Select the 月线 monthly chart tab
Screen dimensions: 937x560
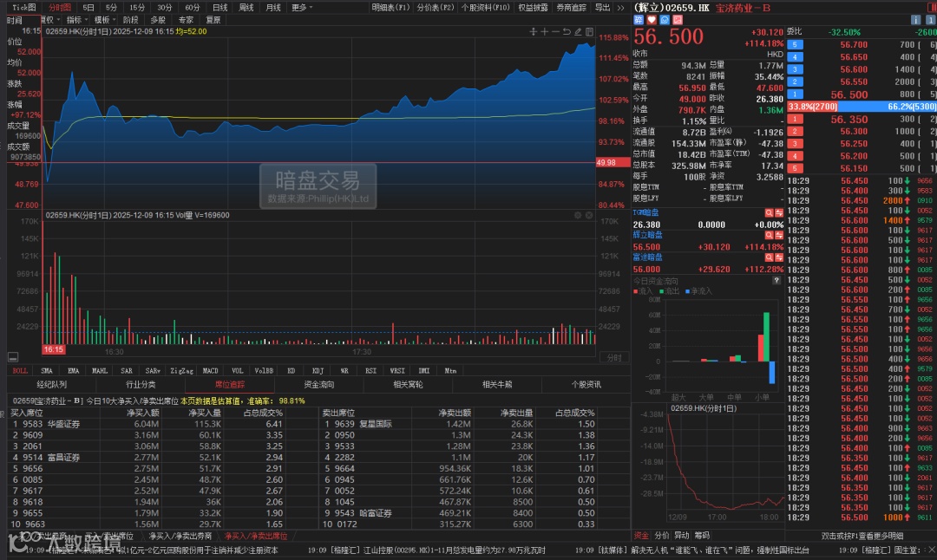coord(273,7)
